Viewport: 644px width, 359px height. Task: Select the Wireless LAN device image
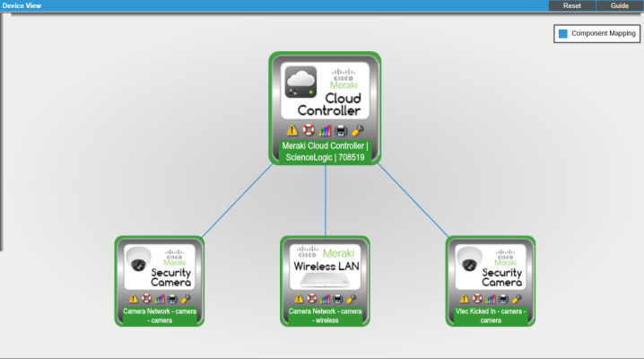(x=325, y=267)
